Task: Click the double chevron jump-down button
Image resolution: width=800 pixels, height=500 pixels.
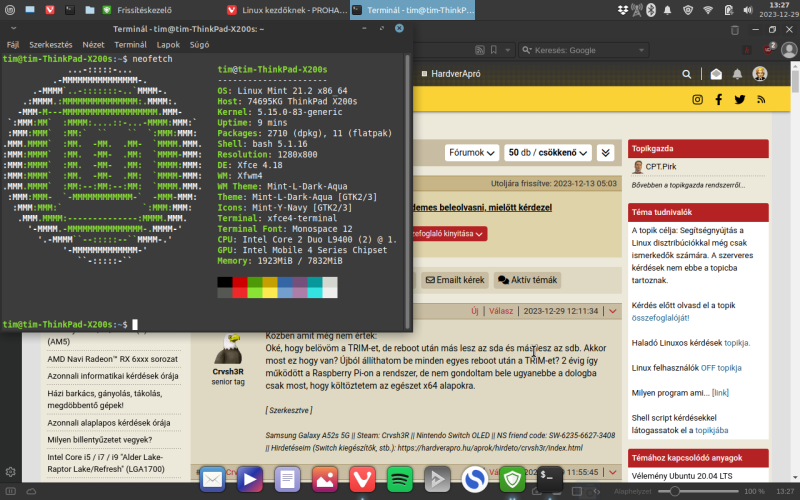Action: pyautogui.click(x=606, y=153)
